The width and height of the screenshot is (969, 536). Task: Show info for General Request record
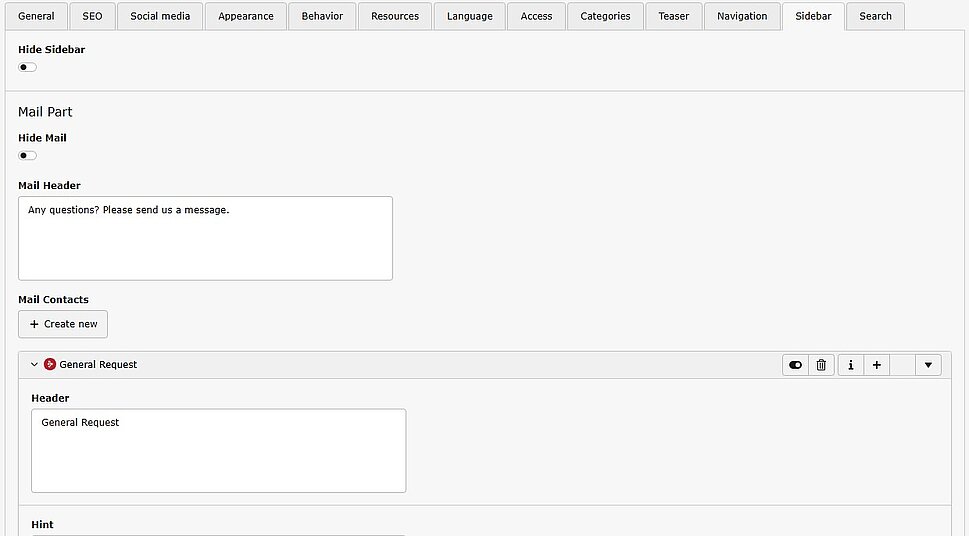pyautogui.click(x=850, y=365)
